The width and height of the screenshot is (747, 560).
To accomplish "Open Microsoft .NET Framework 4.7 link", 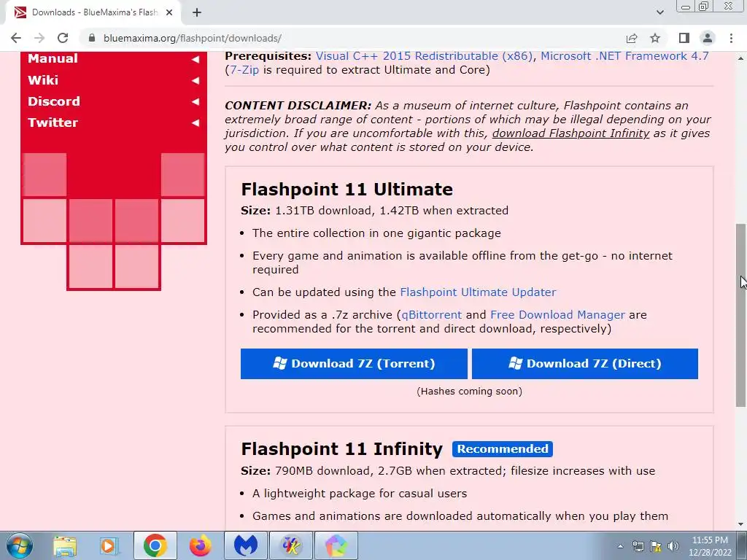I will [x=624, y=56].
